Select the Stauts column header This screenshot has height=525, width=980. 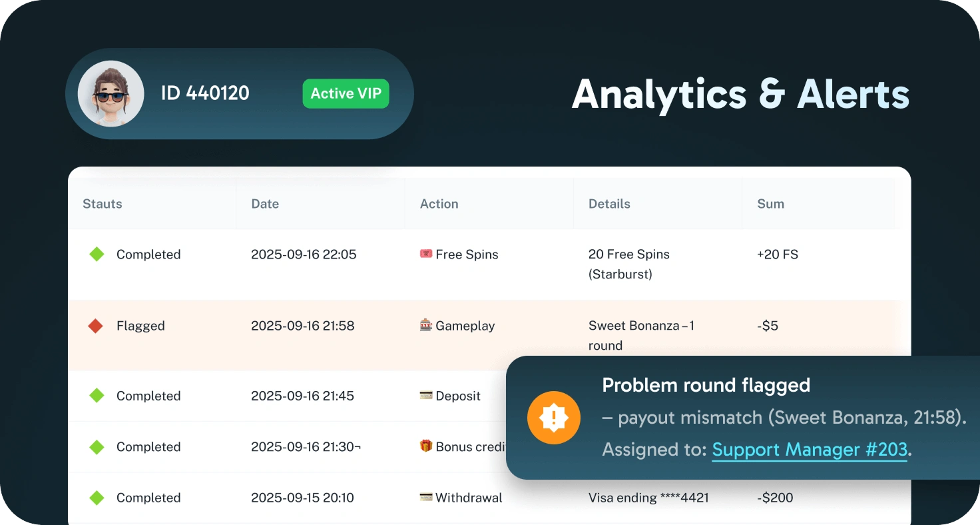coord(102,203)
